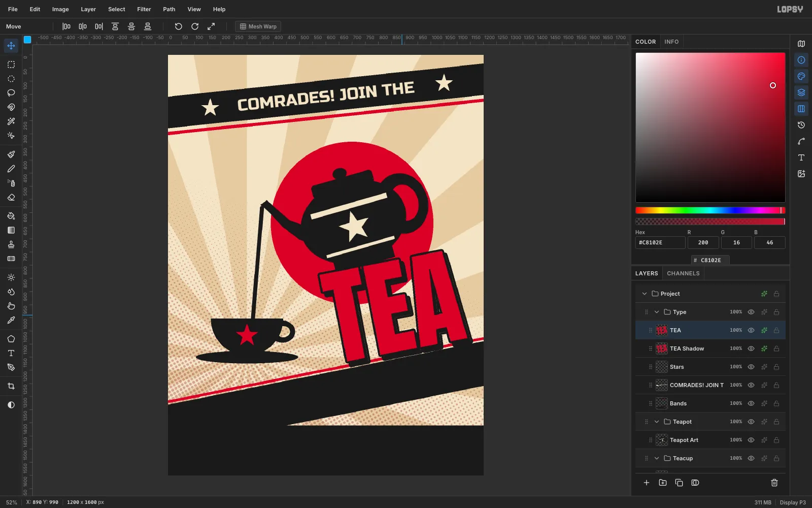This screenshot has width=812, height=508.
Task: Select the Eyedropper tool
Action: coord(11,320)
